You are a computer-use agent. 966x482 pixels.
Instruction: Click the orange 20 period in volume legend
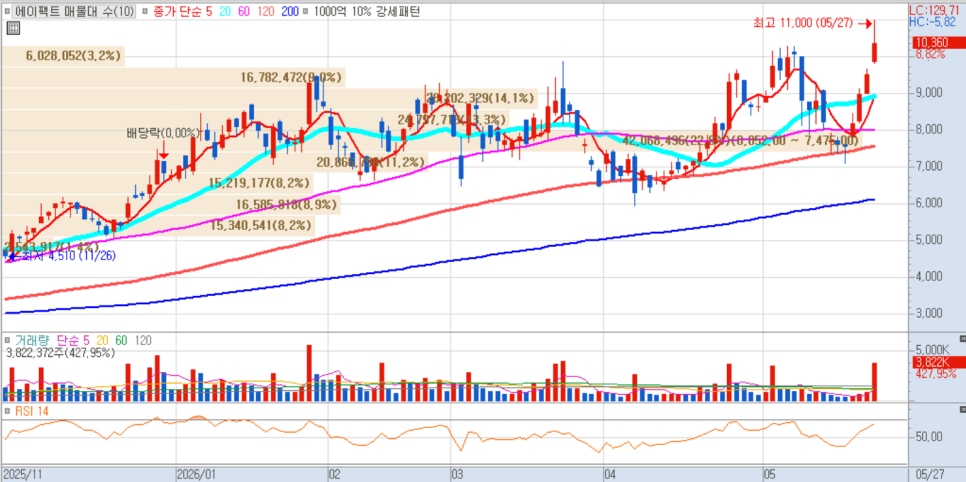102,340
